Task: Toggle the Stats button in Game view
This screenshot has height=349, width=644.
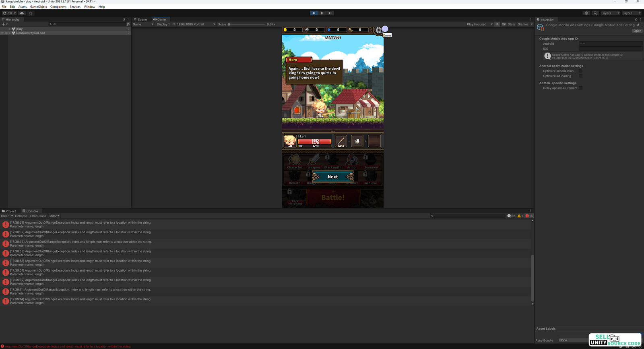Action: [511, 24]
